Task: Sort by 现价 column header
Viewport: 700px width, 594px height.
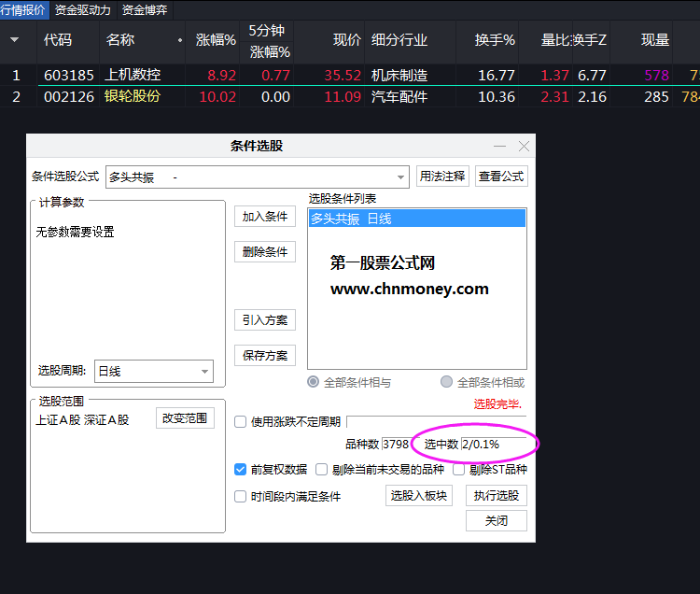Action: (347, 40)
